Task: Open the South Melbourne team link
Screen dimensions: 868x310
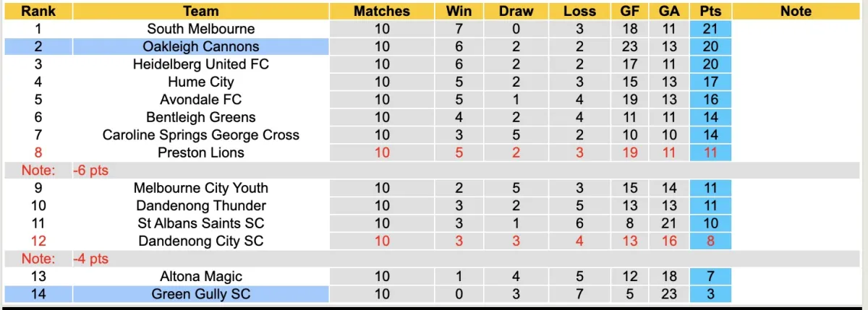Action: [200, 29]
